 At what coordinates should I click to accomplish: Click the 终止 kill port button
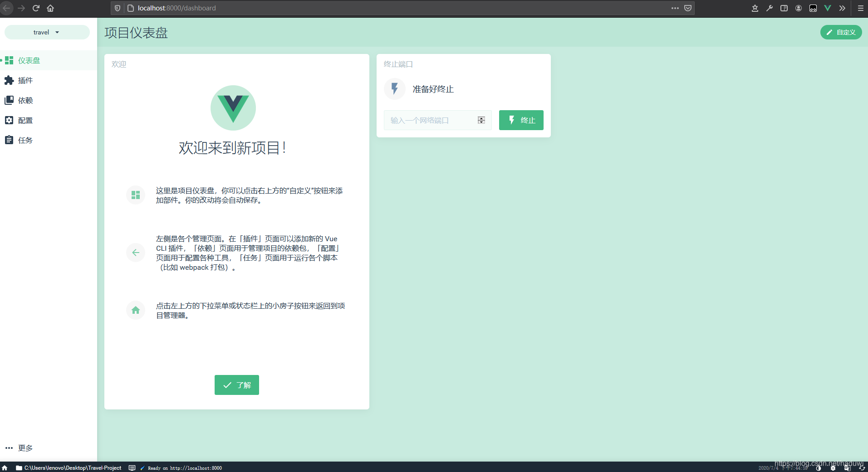[x=521, y=120]
